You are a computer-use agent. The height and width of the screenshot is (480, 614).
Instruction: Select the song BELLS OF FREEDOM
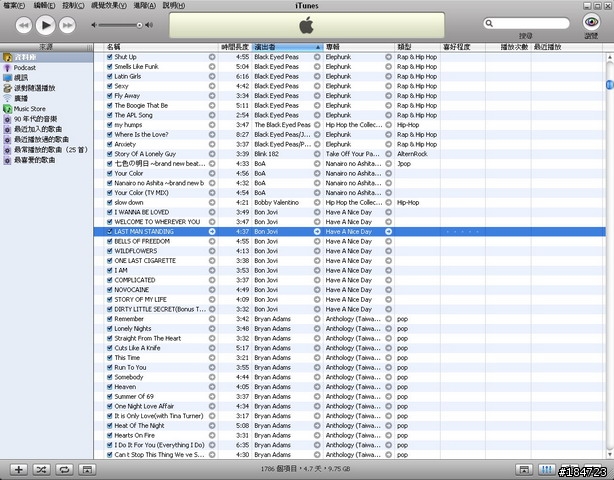tap(142, 241)
